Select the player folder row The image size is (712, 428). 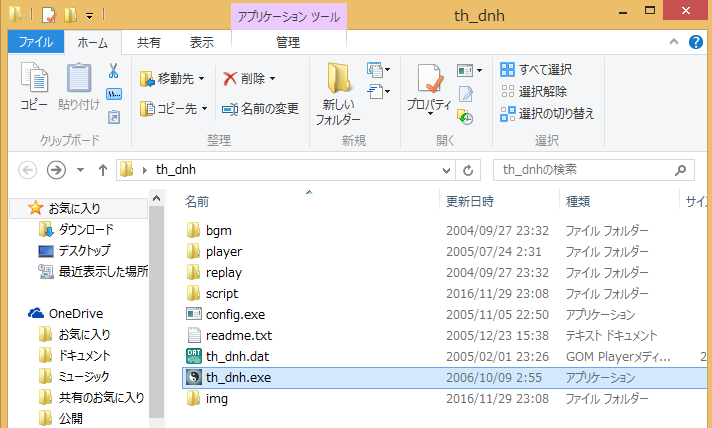[x=447, y=251]
